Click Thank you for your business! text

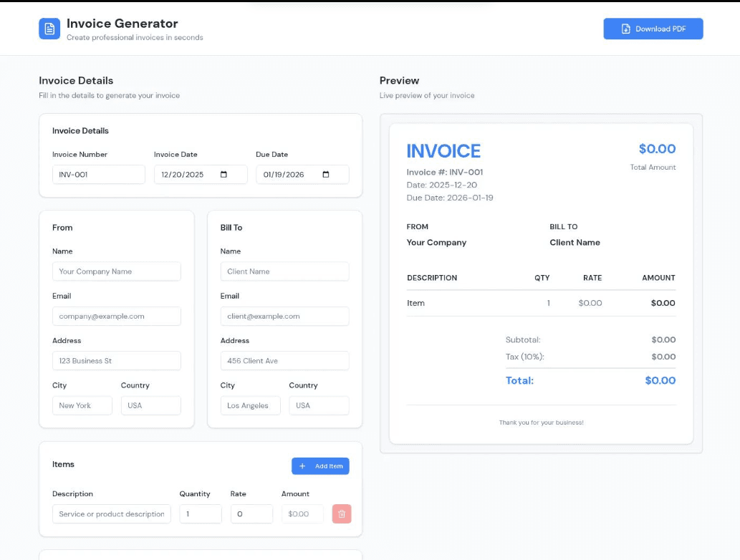point(542,423)
